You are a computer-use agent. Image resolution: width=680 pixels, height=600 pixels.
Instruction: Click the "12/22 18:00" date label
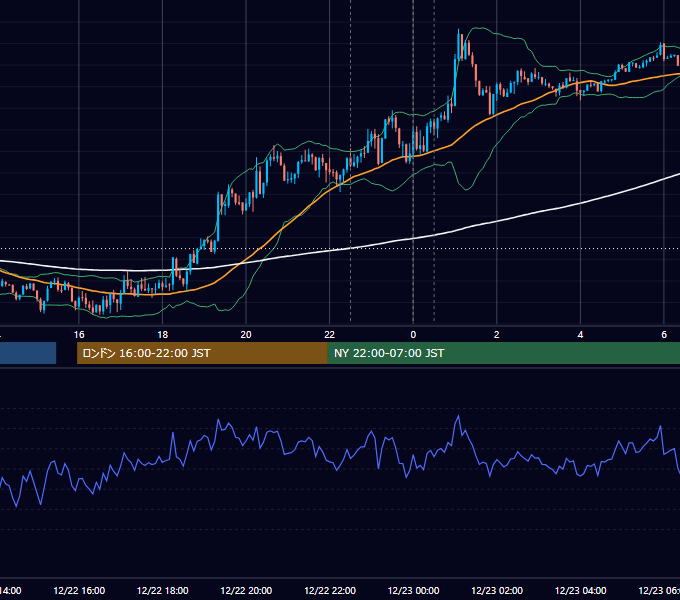tap(163, 591)
